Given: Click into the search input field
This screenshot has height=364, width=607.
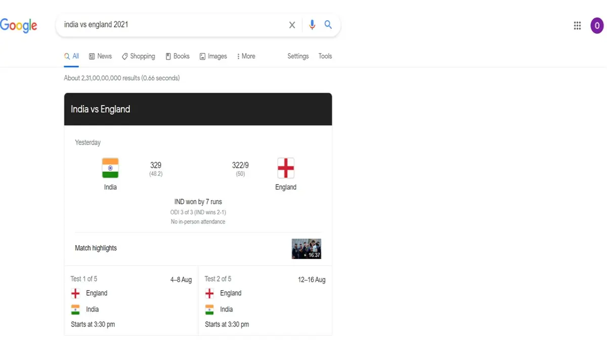Looking at the screenshot, I should (x=172, y=25).
